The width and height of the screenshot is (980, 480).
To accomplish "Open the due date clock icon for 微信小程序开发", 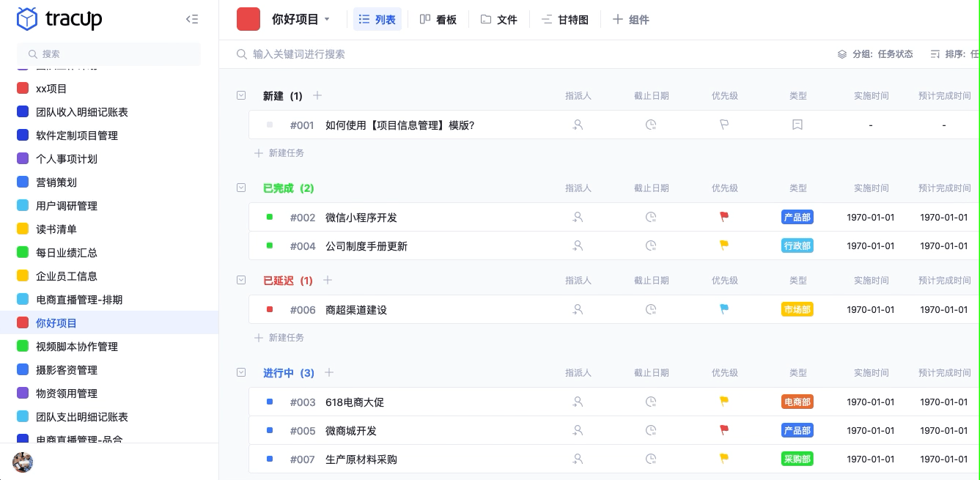I will [651, 217].
